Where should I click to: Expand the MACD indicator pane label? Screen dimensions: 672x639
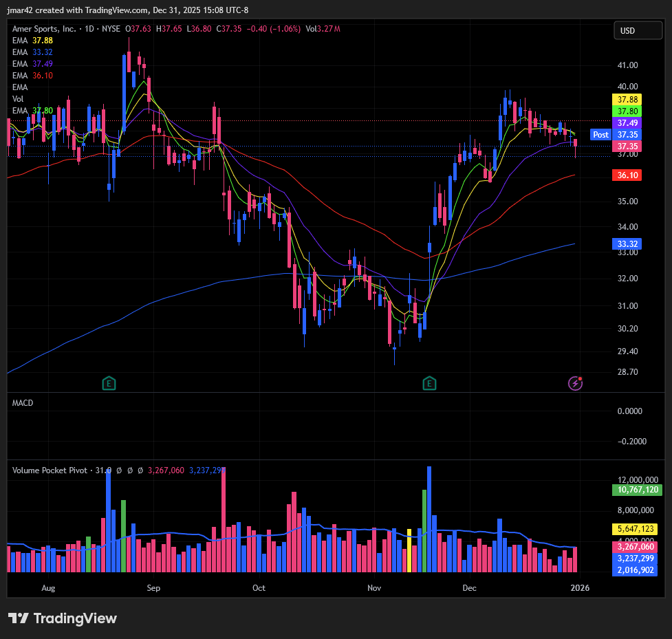(23, 403)
